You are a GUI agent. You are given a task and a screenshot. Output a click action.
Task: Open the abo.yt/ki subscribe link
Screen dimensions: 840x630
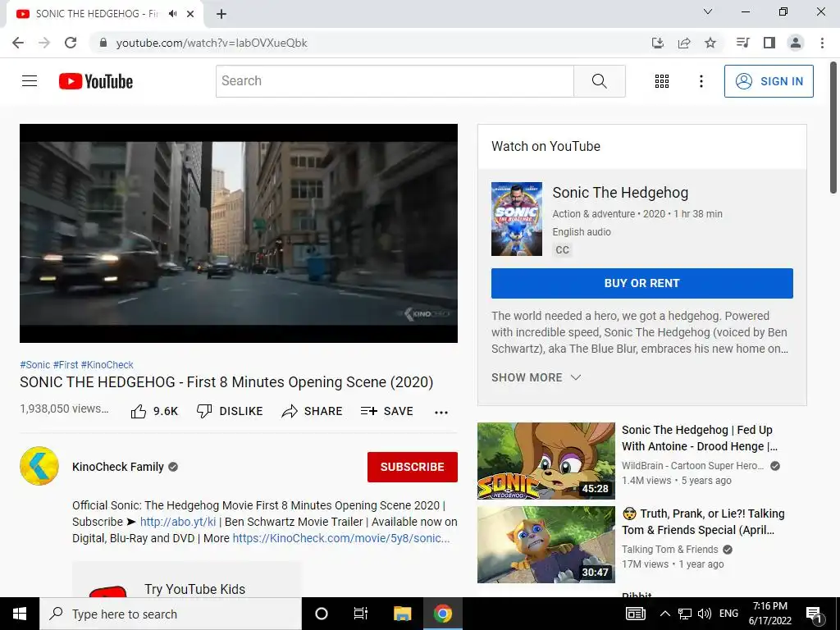point(178,522)
